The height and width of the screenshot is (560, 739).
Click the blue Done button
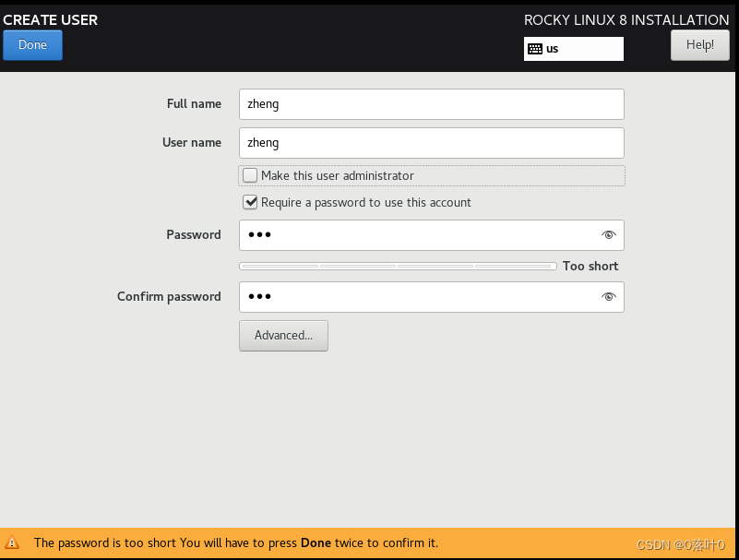[32, 45]
